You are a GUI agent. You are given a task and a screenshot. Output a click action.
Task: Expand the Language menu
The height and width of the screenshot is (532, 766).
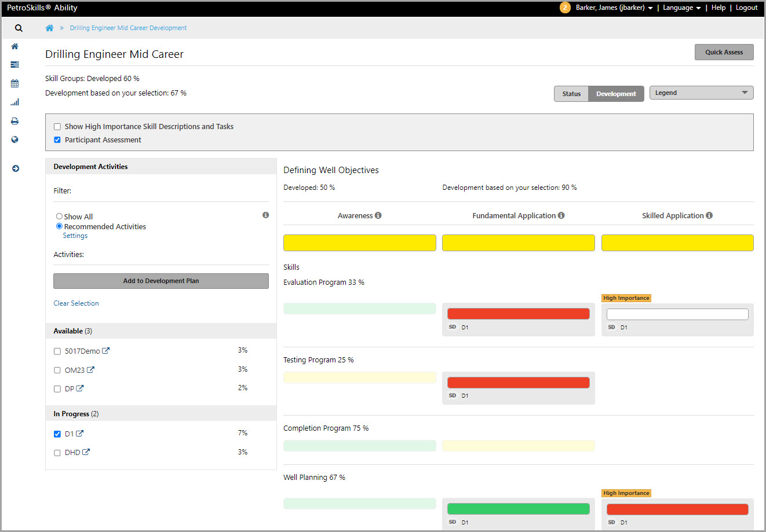(x=681, y=8)
